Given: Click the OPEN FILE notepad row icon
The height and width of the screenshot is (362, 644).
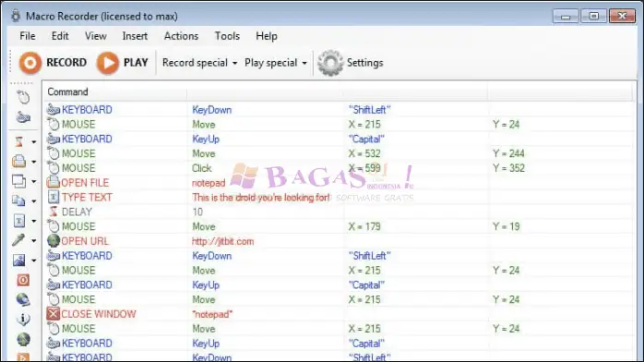Looking at the screenshot, I should [53, 183].
